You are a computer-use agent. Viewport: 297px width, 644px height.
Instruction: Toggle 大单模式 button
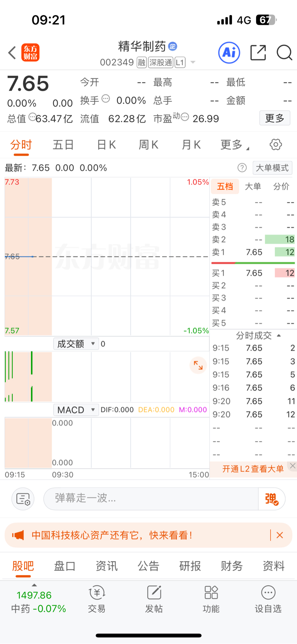[x=272, y=168]
